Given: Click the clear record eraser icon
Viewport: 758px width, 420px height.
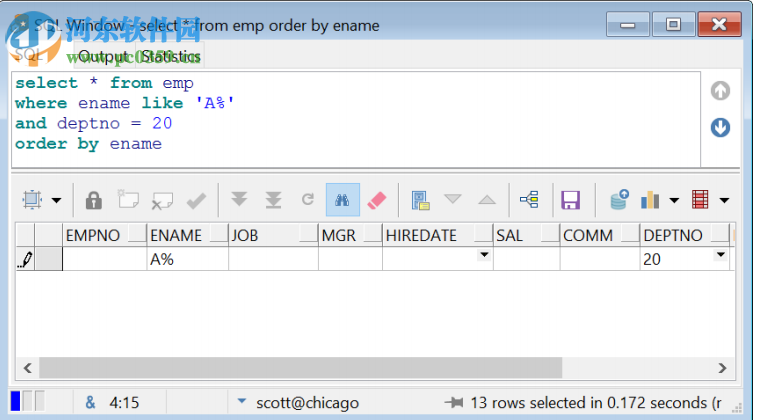Looking at the screenshot, I should pos(377,200).
